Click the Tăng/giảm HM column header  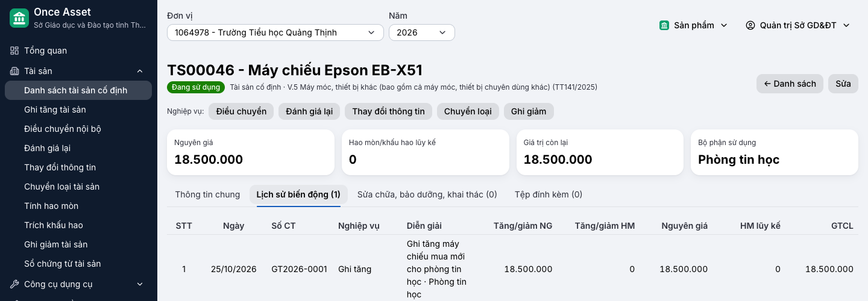point(605,226)
